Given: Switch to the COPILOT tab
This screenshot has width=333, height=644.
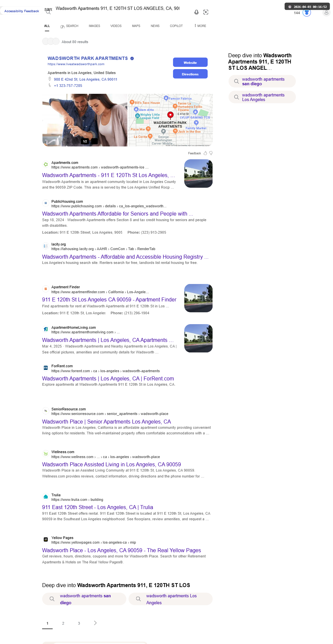Looking at the screenshot, I should 176,26.
